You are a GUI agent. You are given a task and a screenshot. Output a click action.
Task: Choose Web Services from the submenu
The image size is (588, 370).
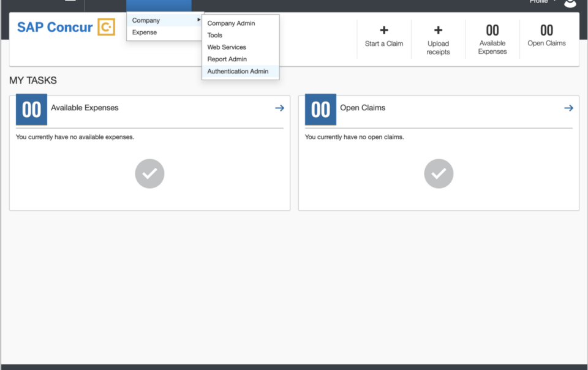tap(240, 47)
